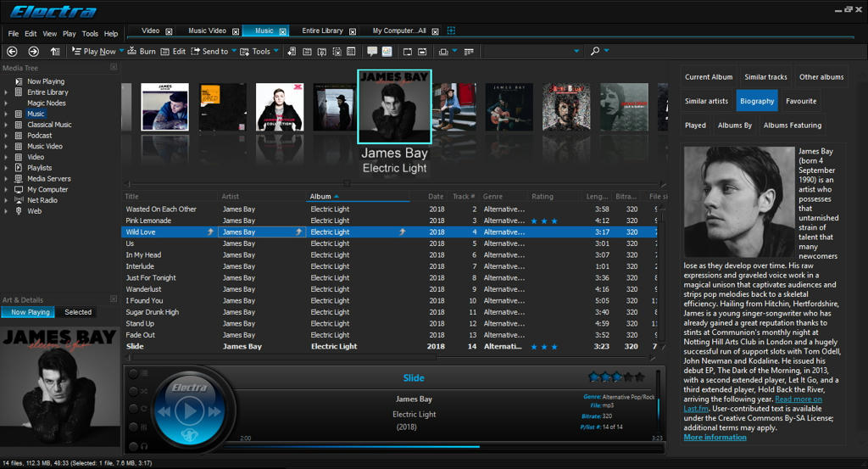
Task: Adjust the vertical volume slider
Action: [x=658, y=403]
